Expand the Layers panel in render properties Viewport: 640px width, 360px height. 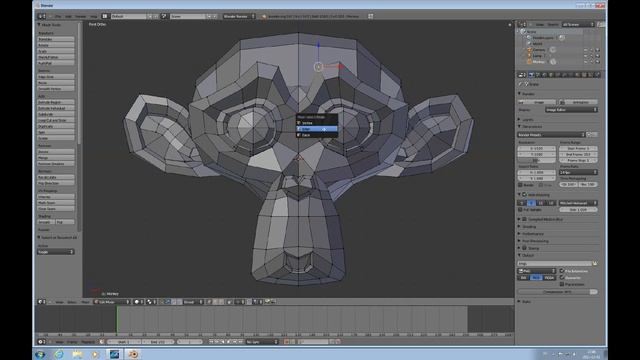click(x=527, y=120)
